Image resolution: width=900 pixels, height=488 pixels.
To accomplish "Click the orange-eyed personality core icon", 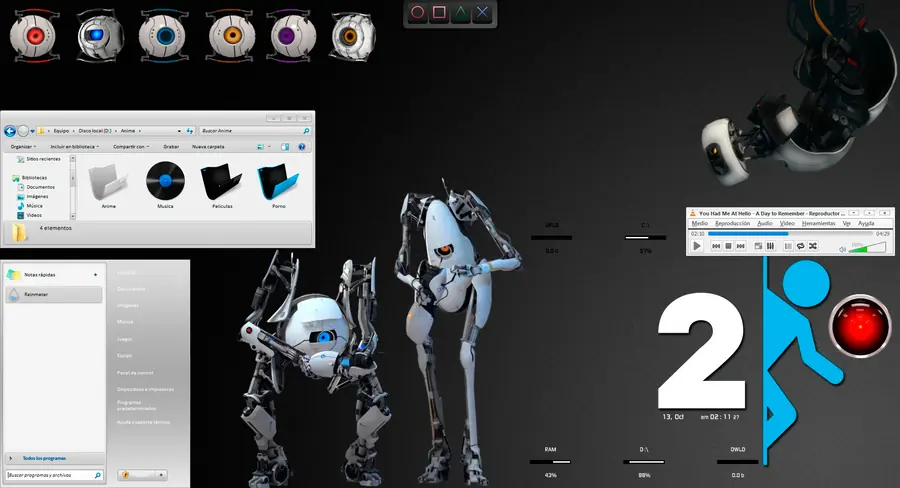I will coord(231,36).
